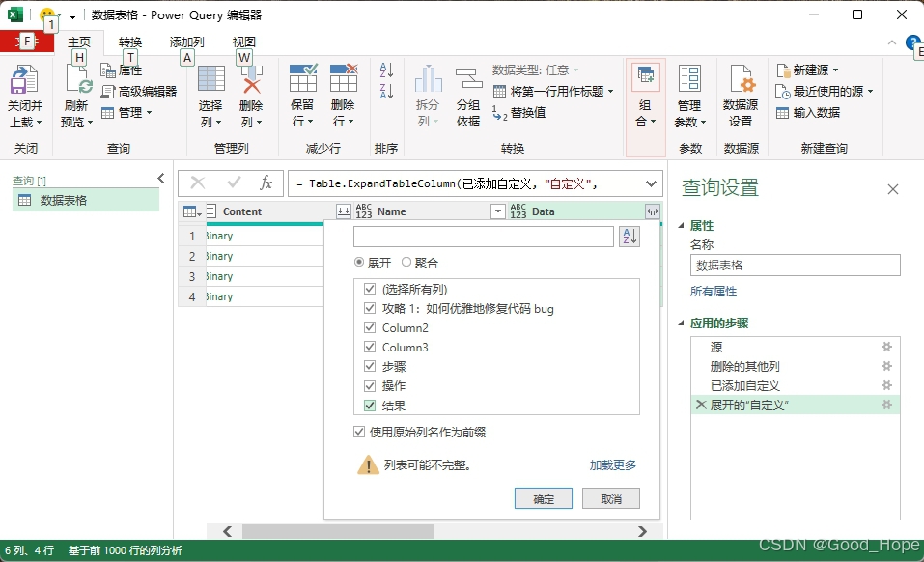Open the table menu dropdown at the grid corner

[192, 211]
